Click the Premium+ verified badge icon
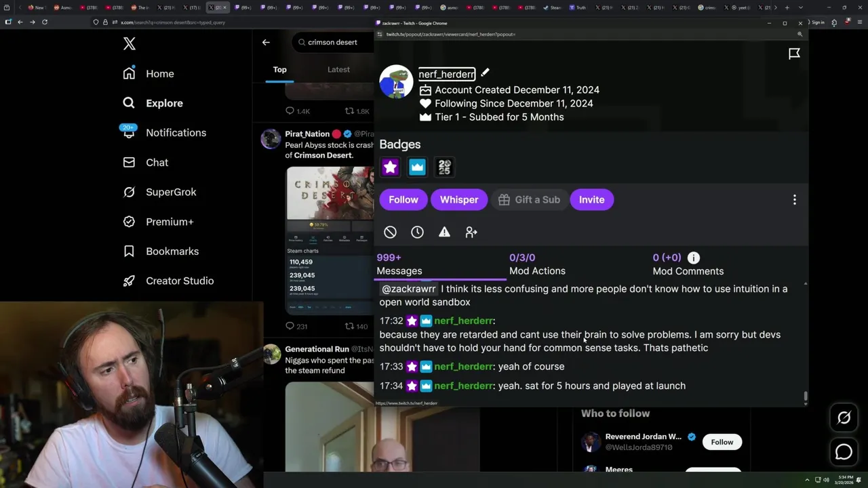 (129, 222)
